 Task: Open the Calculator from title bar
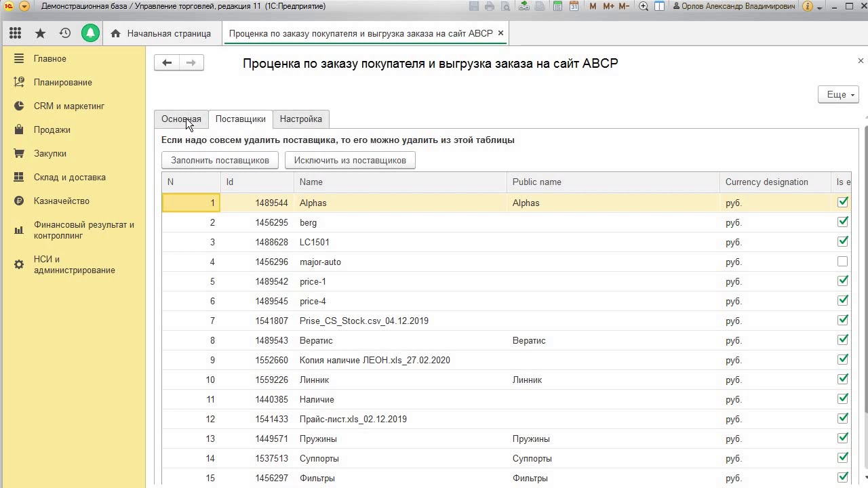(557, 6)
